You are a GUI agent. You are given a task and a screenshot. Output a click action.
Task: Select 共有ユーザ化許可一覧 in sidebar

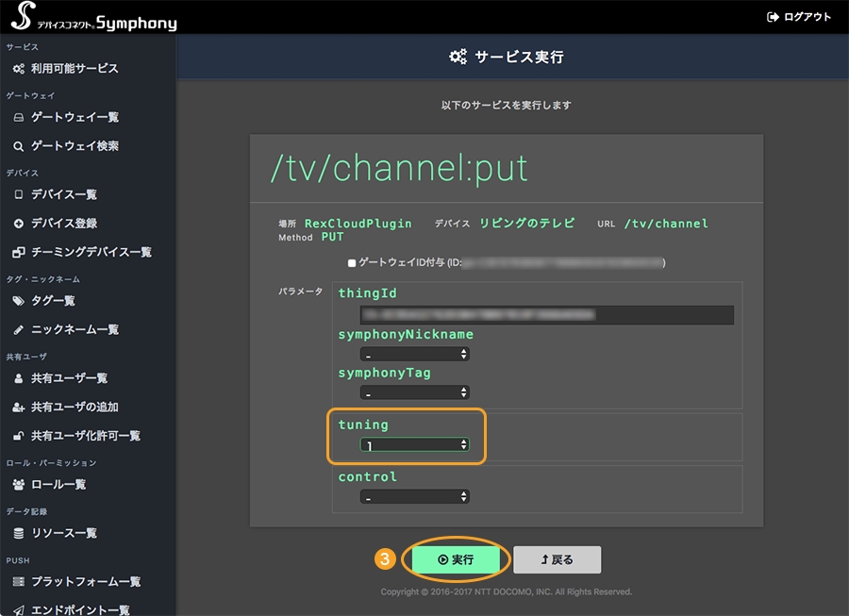[86, 436]
